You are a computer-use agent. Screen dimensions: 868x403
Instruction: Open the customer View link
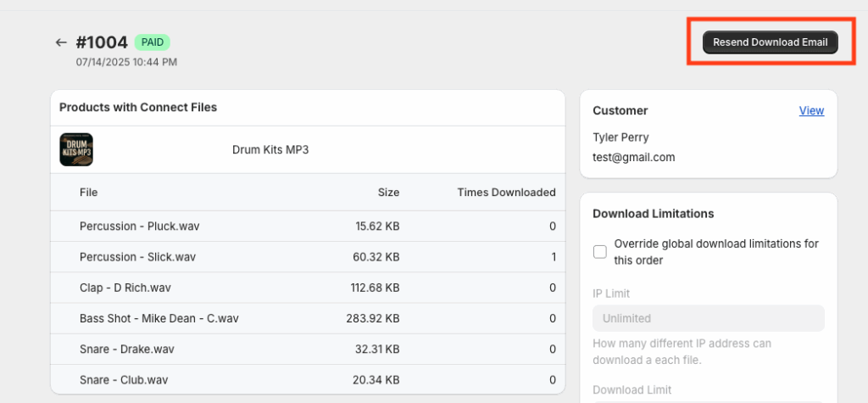pos(811,111)
